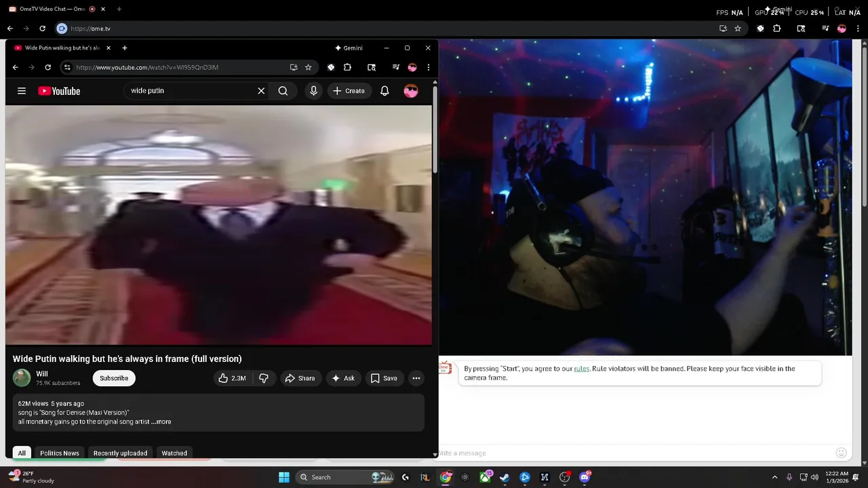This screenshot has height=488, width=868.
Task: Share the Wide Putin video
Action: tap(300, 378)
